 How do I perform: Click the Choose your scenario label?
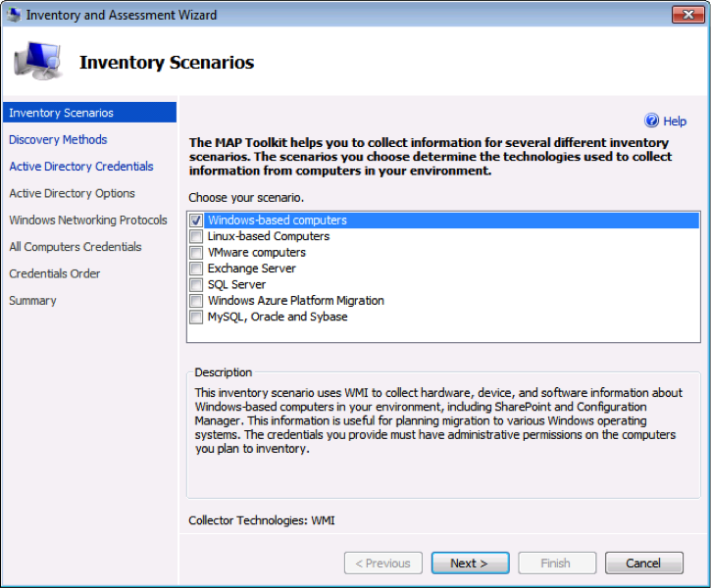click(x=246, y=198)
